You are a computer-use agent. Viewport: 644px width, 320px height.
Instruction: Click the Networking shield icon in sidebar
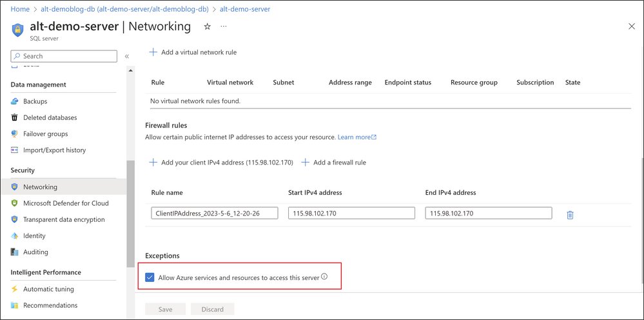[15, 187]
